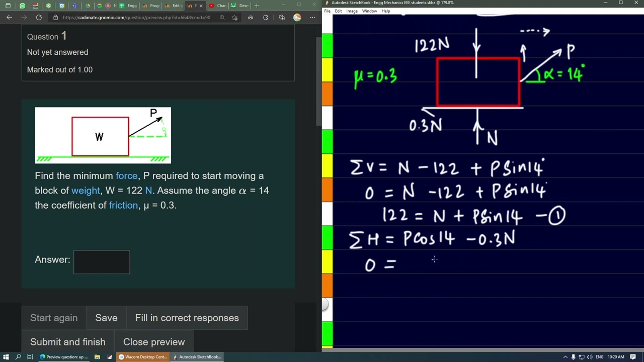Switch to the Progr Moodle tab
Screen dimensions: 644x362
tap(150, 6)
